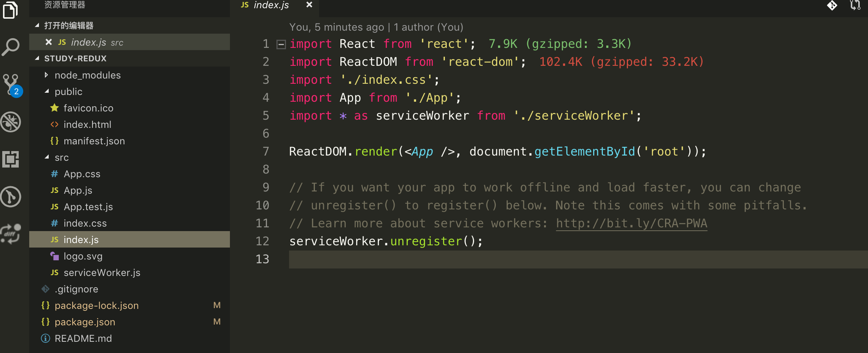Screen dimensions: 868x353
Task: Collapse the src folder
Action: tap(47, 157)
